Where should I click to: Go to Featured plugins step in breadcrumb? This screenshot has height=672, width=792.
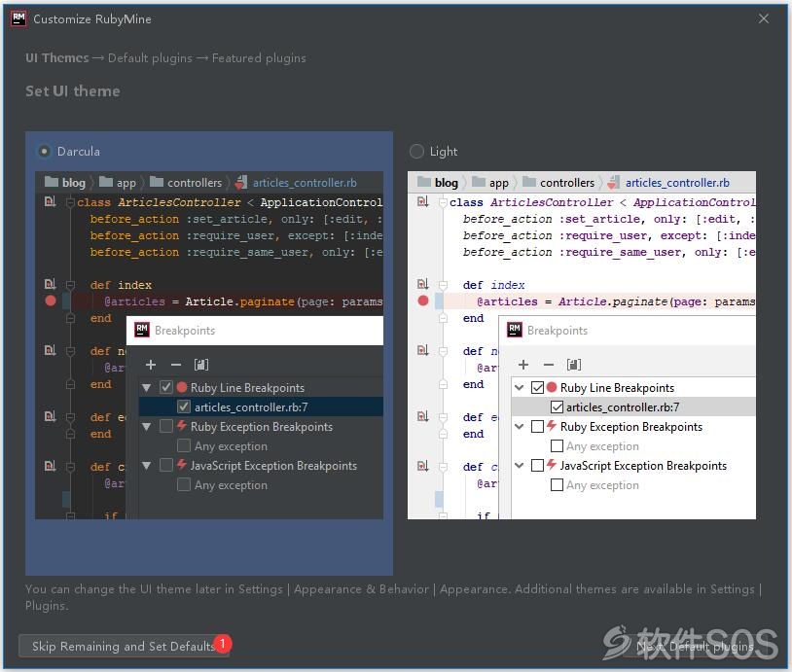click(x=259, y=58)
